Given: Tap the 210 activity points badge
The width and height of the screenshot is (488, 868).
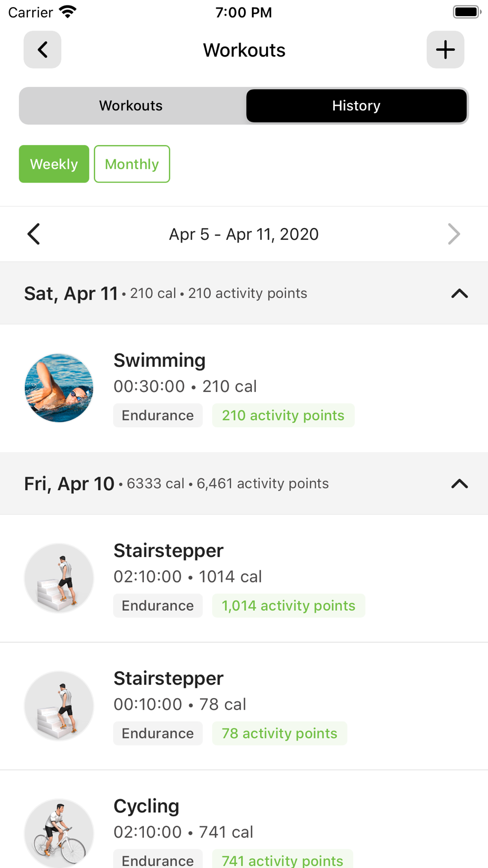Looking at the screenshot, I should pos(283,415).
